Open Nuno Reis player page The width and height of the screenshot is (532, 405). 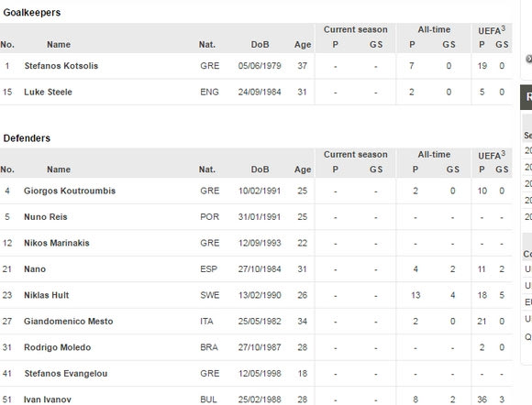click(x=46, y=217)
